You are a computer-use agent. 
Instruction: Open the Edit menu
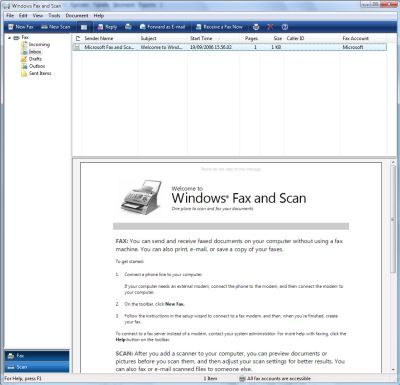tap(23, 16)
